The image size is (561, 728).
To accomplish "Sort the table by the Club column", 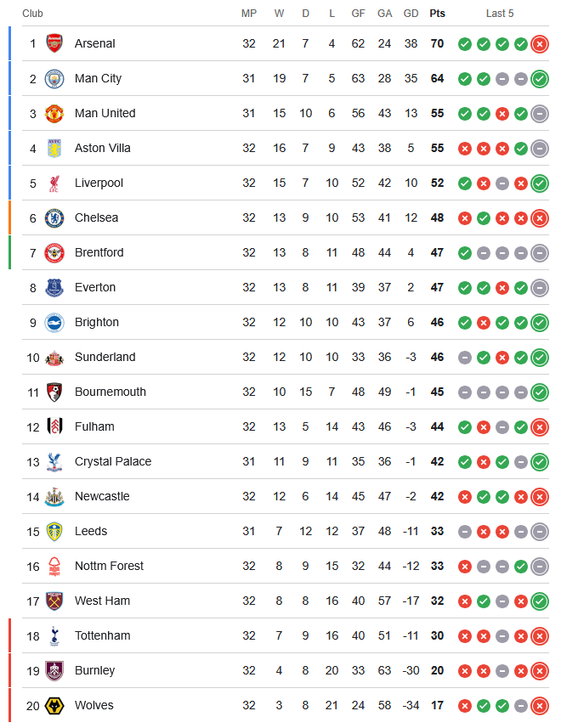I will (32, 14).
